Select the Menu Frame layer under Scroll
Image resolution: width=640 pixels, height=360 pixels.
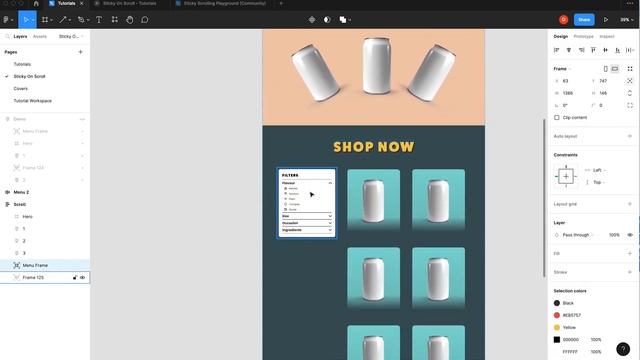tap(45, 265)
